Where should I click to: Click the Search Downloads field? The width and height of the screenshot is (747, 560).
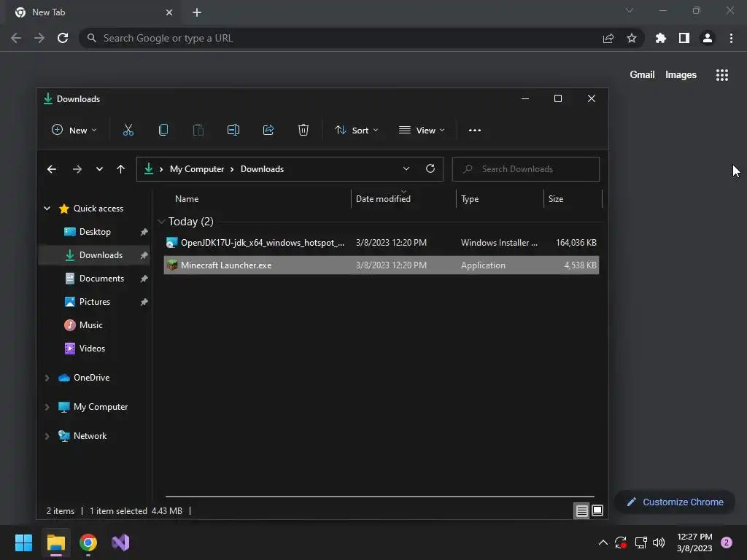tap(525, 169)
